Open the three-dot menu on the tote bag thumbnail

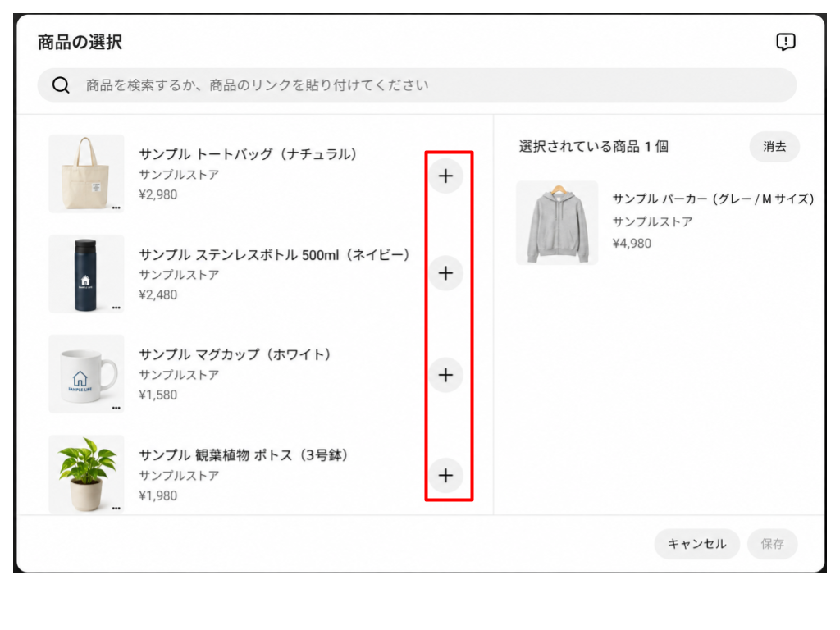tap(116, 208)
